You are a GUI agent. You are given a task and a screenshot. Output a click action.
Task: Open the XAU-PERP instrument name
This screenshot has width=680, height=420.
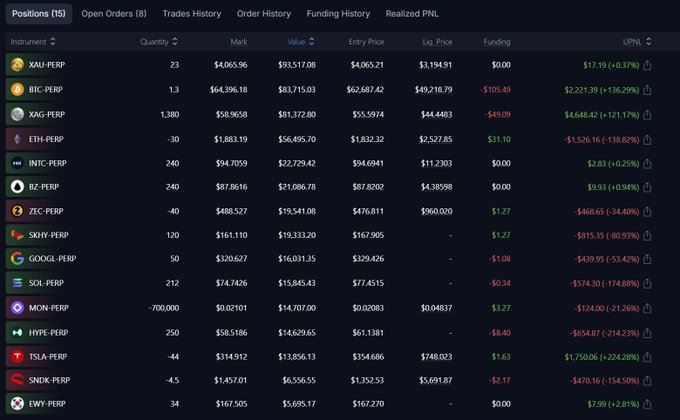tap(47, 65)
